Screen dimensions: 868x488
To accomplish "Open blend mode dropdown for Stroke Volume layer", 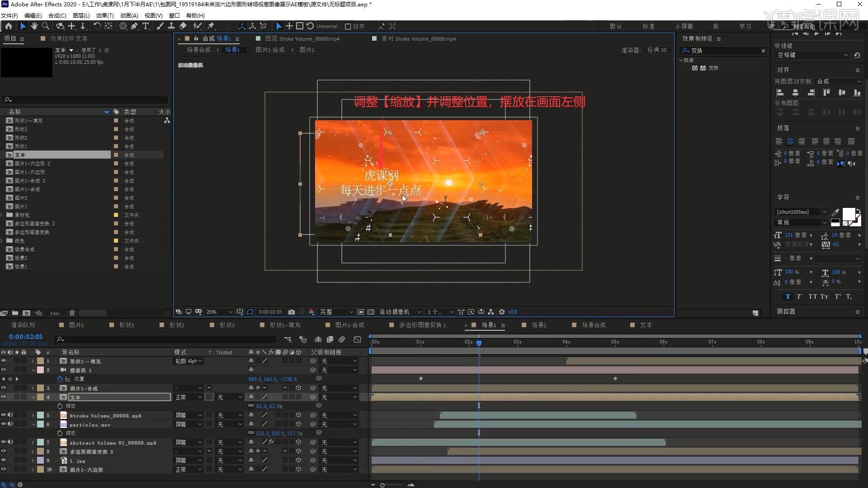I will coord(189,415).
